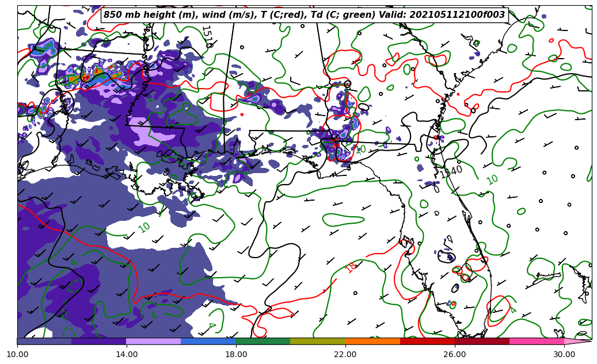Select the bright red 24–26 colorbar segment
Viewport: 597px width, 364px height.
tap(428, 341)
